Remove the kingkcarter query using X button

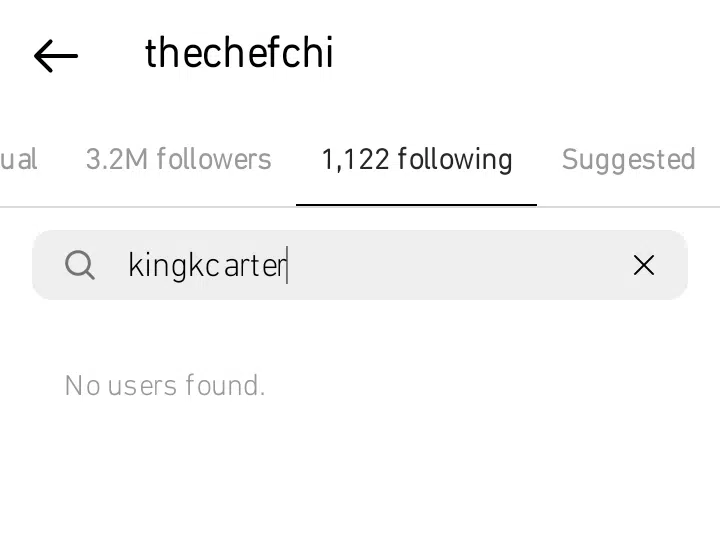coord(644,265)
